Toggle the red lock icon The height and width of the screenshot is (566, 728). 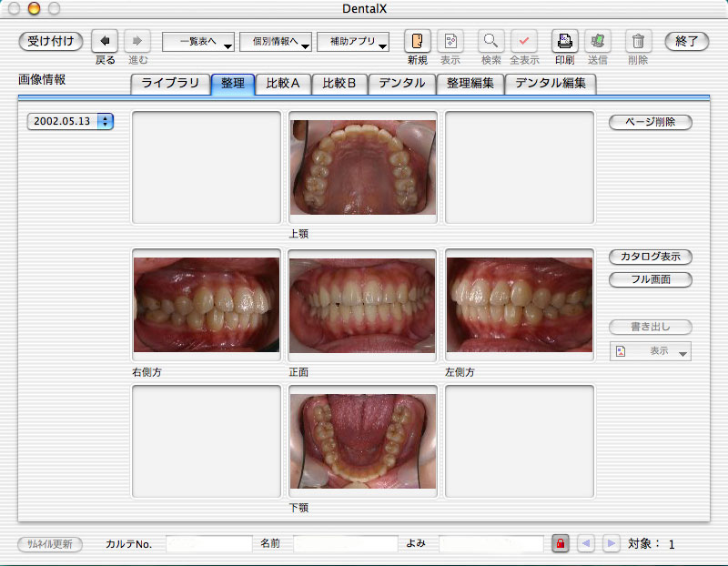[x=561, y=544]
